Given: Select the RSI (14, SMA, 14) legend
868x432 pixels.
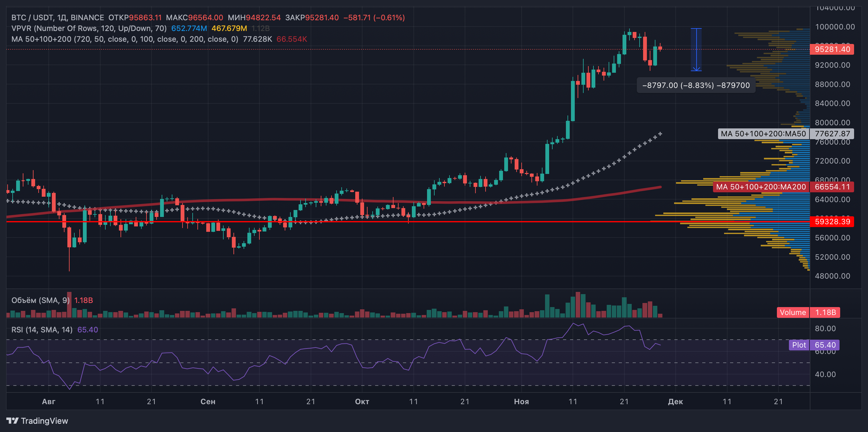Looking at the screenshot, I should (x=42, y=330).
